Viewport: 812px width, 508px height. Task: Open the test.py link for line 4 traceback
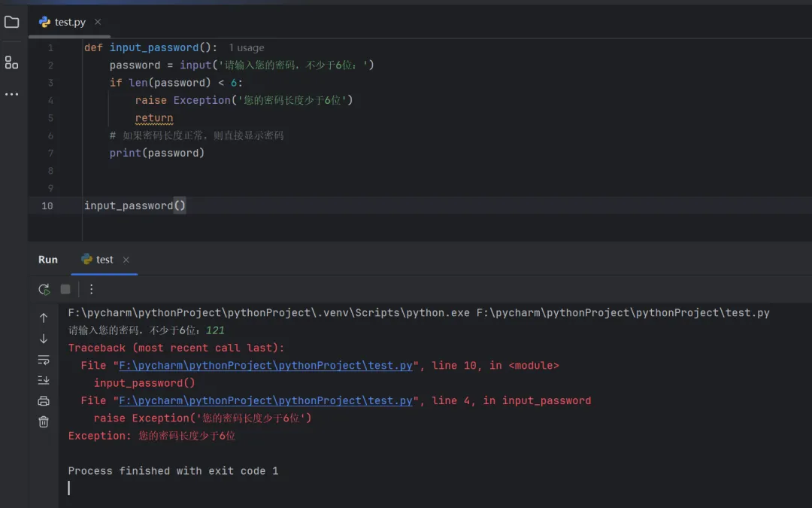(265, 401)
